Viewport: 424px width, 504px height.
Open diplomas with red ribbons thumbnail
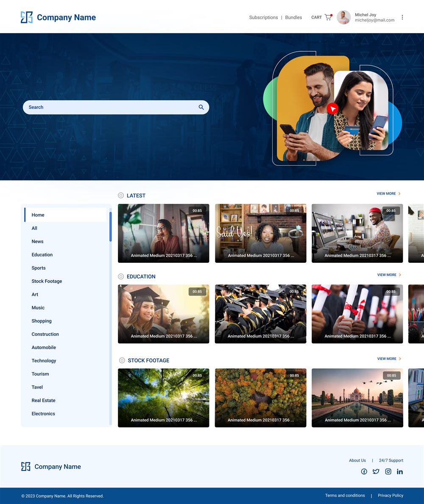pos(357,314)
